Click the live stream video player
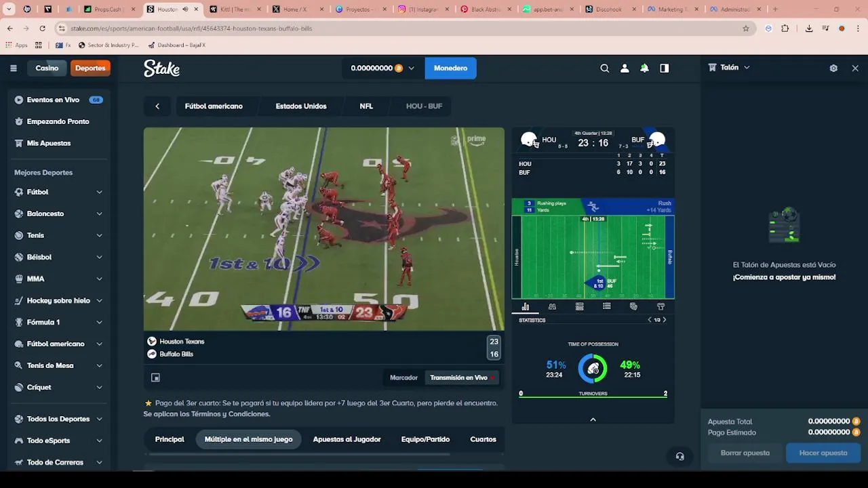The image size is (868, 488). click(324, 229)
